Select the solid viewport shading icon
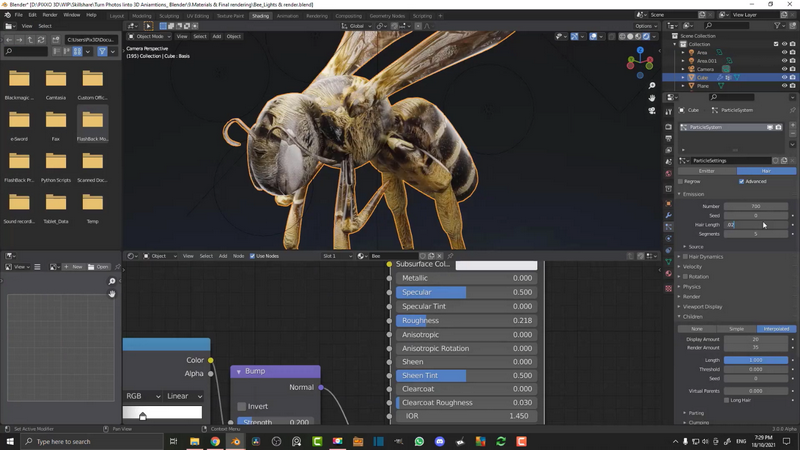The image size is (800, 450). [x=630, y=37]
